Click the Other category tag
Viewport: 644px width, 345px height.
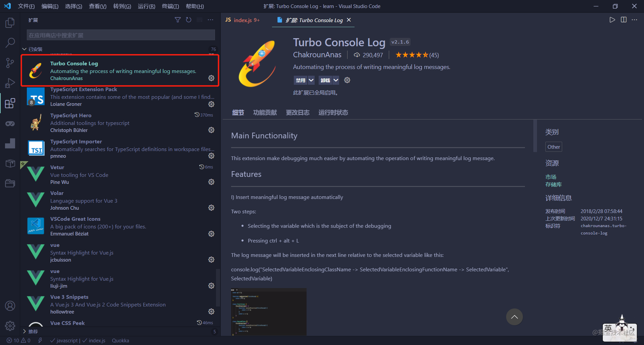[x=553, y=147]
